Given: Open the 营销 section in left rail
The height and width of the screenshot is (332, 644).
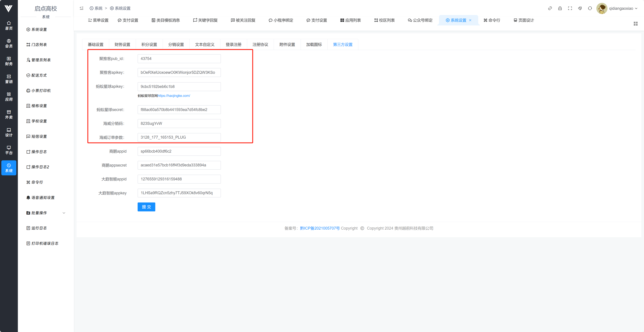Looking at the screenshot, I should click(x=9, y=79).
